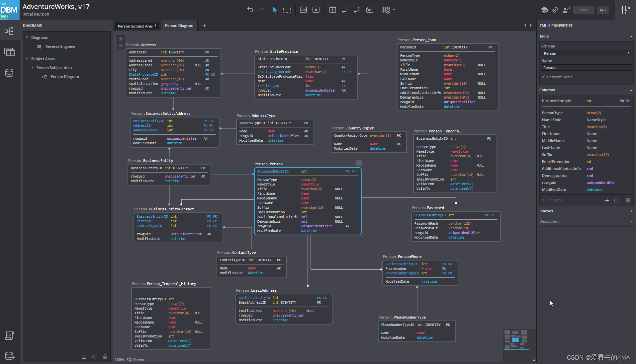Viewport: 636px width, 364px height.
Task: Add a new diagram tab
Action: 204,26
